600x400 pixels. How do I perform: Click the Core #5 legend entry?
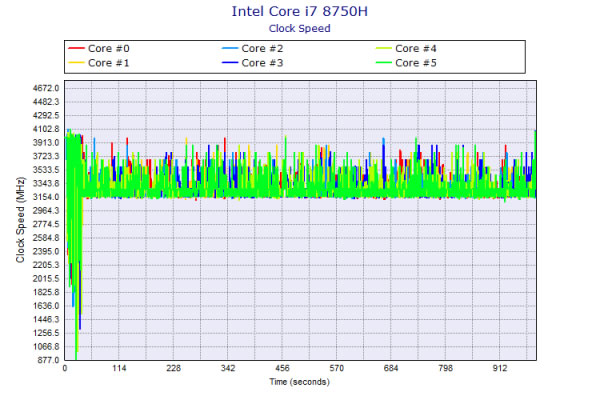[x=406, y=63]
